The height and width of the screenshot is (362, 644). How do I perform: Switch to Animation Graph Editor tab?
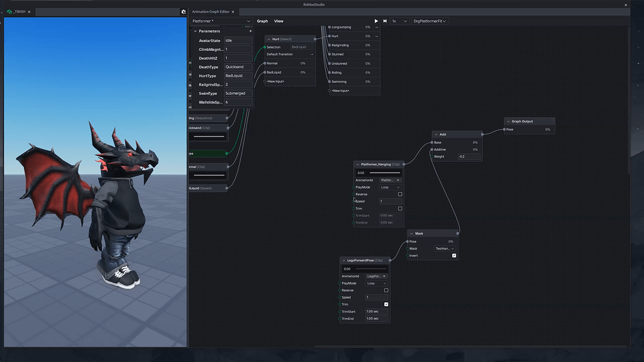(211, 12)
